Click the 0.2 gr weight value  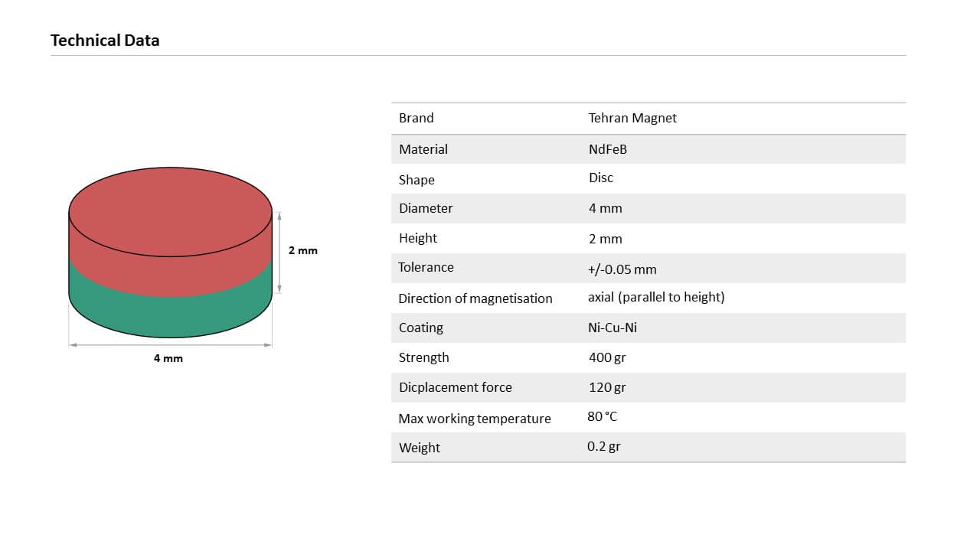(603, 446)
